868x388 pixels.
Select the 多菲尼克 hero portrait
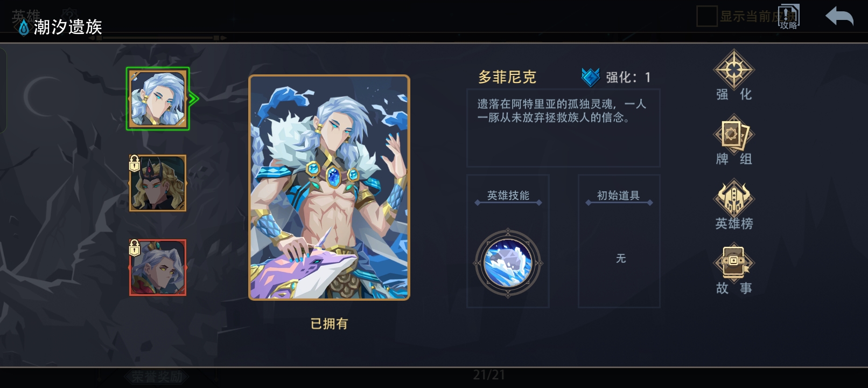click(x=158, y=99)
